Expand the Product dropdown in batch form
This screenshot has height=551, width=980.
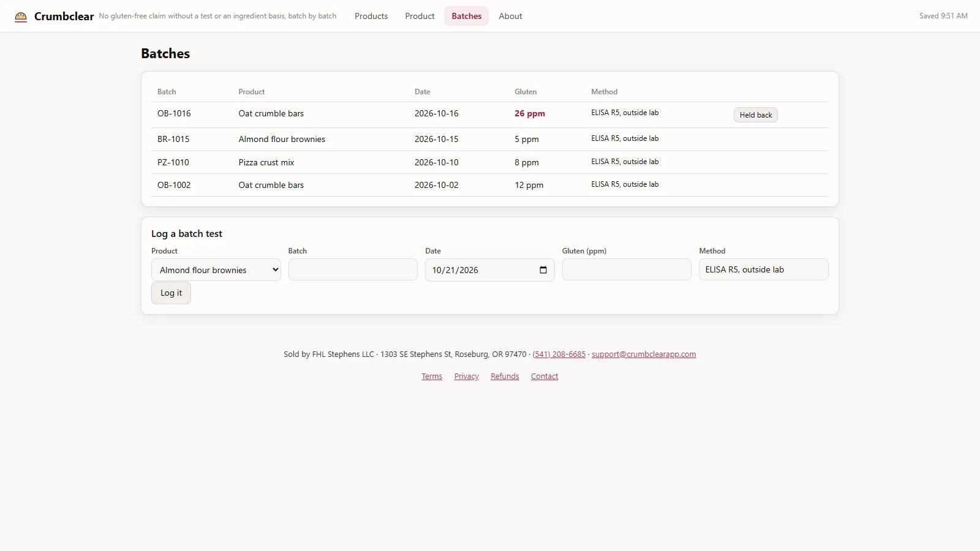216,270
